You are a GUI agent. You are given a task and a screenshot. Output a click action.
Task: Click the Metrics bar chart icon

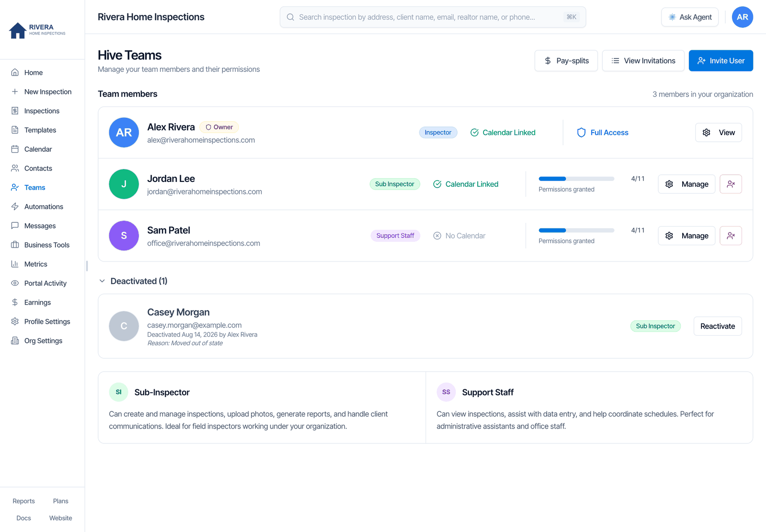pos(15,264)
